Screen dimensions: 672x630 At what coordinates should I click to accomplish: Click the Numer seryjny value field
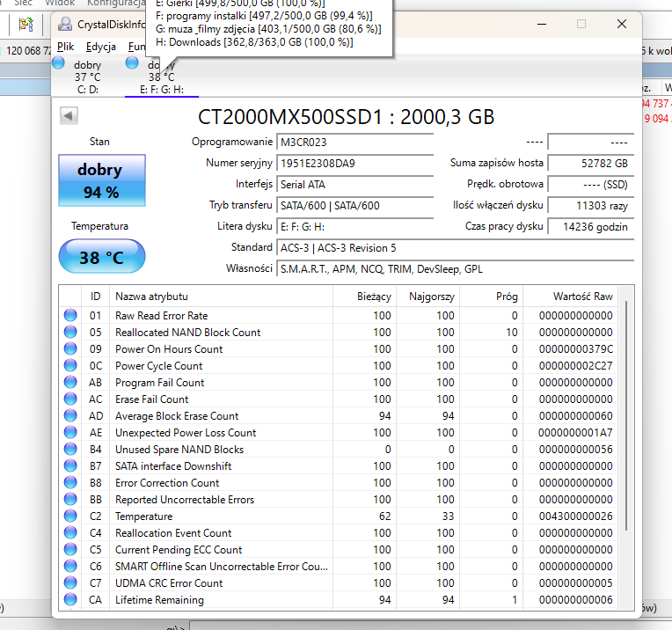click(354, 163)
